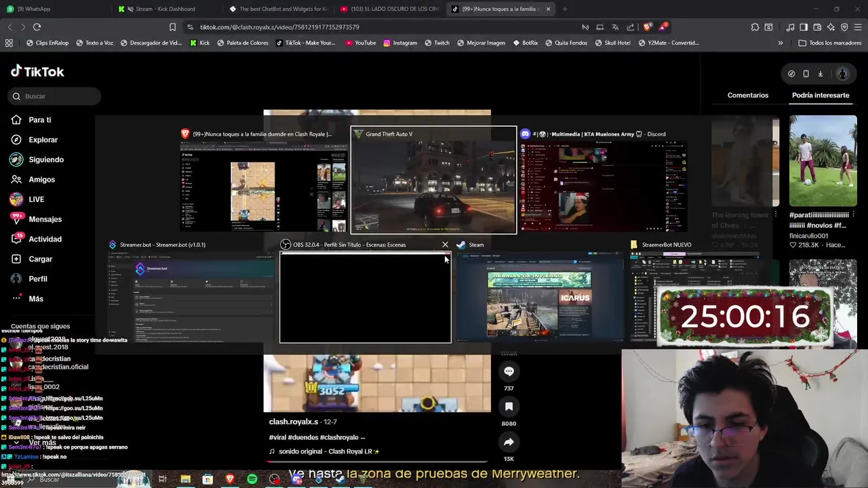Open the finicarullo001 author link
Screen dimensions: 868x488
(809, 236)
